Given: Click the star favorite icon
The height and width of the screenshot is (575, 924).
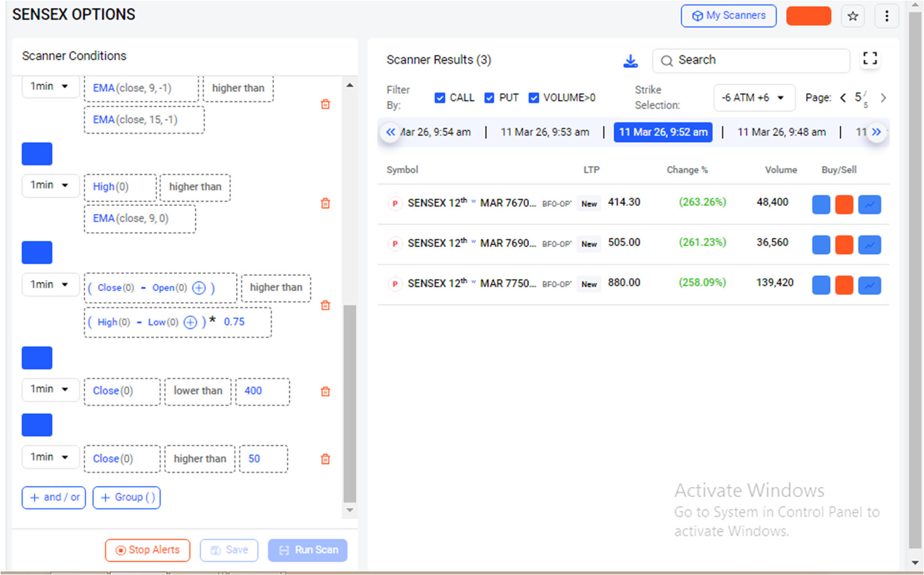Looking at the screenshot, I should (x=852, y=17).
